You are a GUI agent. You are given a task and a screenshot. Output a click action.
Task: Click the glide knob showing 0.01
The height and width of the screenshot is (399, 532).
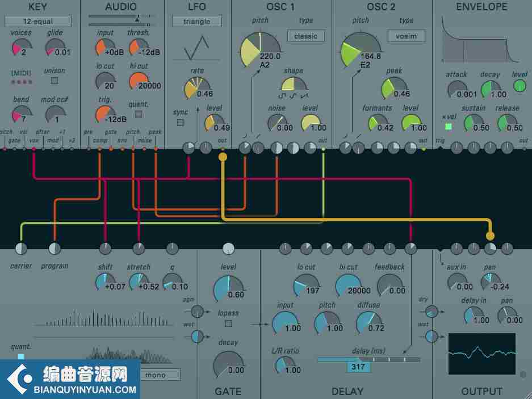click(x=55, y=47)
